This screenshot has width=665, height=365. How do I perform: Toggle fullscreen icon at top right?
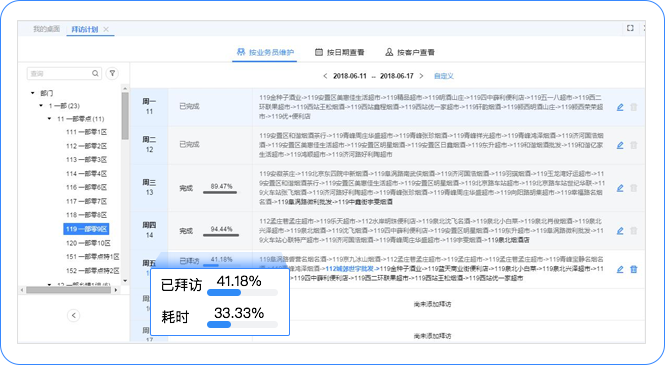pyautogui.click(x=630, y=28)
